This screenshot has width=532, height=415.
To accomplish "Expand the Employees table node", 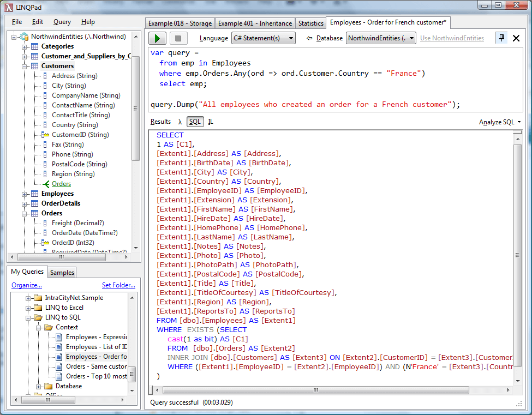I will pyautogui.click(x=25, y=194).
